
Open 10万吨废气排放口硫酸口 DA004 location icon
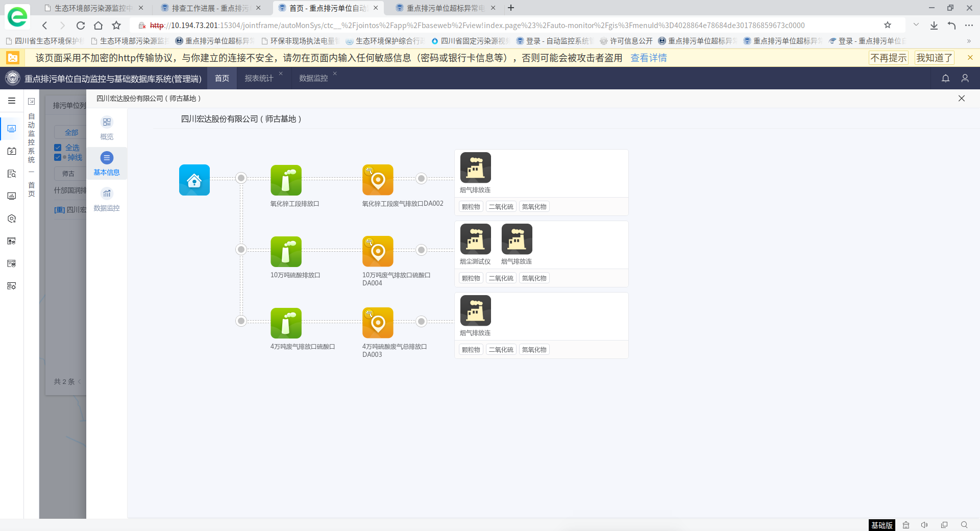click(378, 251)
